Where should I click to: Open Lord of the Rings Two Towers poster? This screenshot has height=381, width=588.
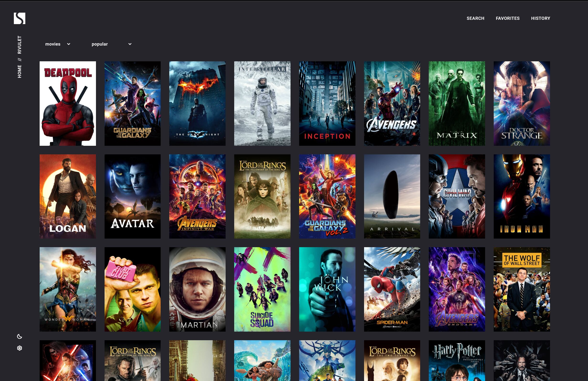tap(392, 361)
